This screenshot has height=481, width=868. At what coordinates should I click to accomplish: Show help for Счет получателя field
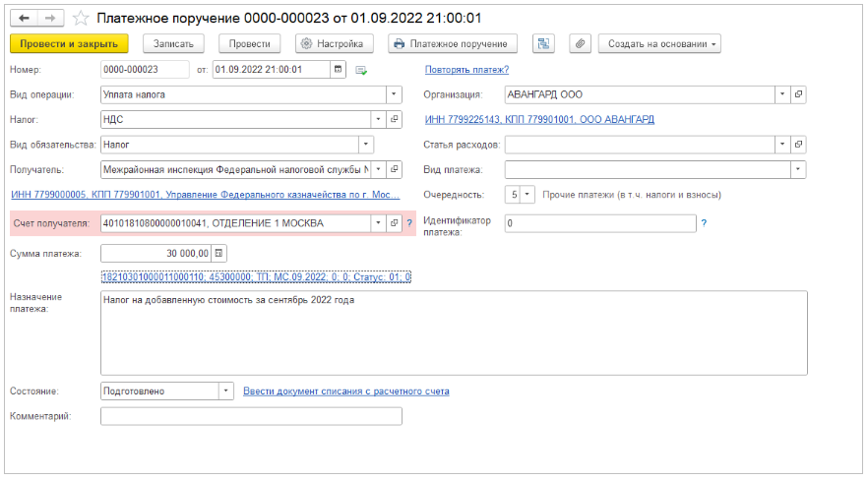point(409,223)
